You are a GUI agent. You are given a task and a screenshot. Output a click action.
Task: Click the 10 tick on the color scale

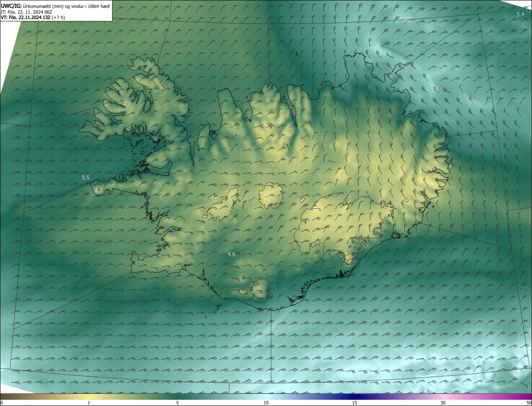click(x=266, y=403)
